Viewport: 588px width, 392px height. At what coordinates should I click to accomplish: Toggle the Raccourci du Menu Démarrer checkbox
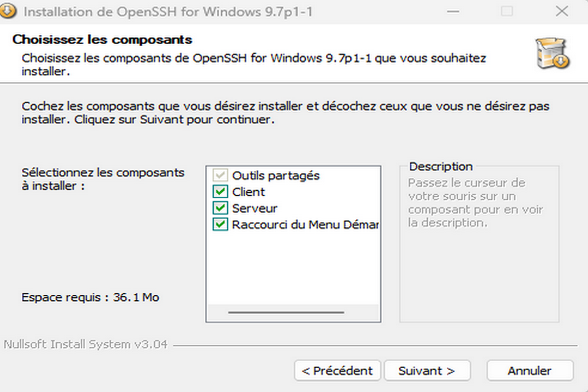(220, 225)
